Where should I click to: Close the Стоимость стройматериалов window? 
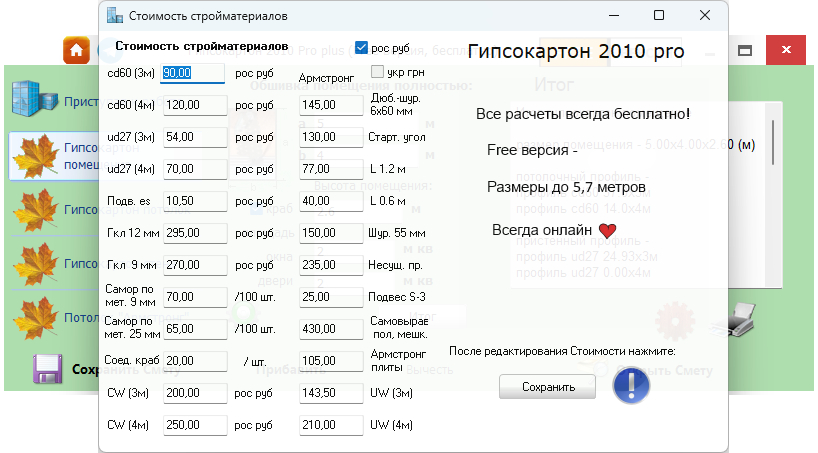coord(705,16)
